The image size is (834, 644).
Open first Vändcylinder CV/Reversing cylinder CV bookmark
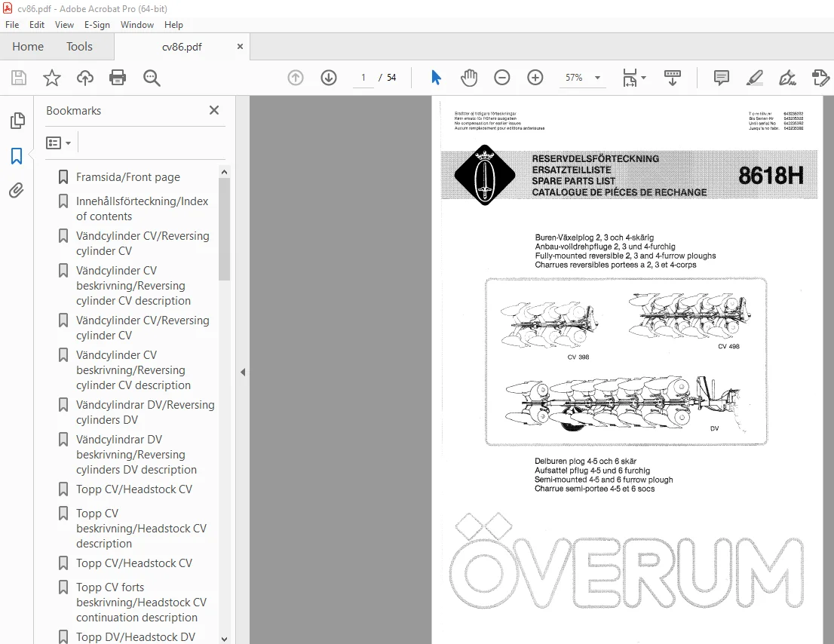point(143,243)
